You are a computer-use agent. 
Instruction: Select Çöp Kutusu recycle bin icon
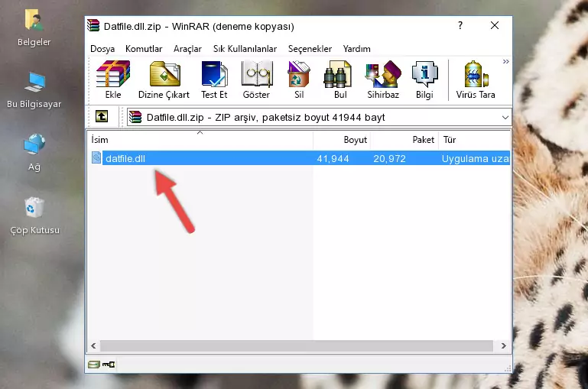pyautogui.click(x=34, y=216)
